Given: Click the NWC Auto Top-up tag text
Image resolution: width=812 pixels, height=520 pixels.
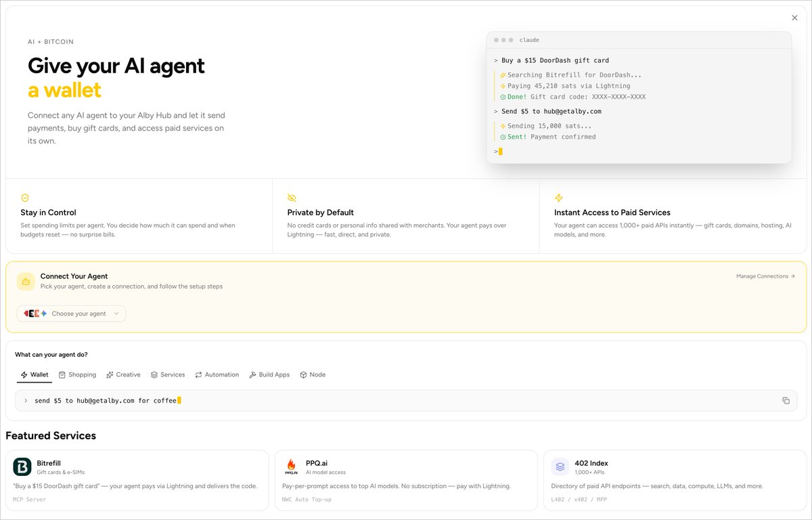Looking at the screenshot, I should point(307,500).
